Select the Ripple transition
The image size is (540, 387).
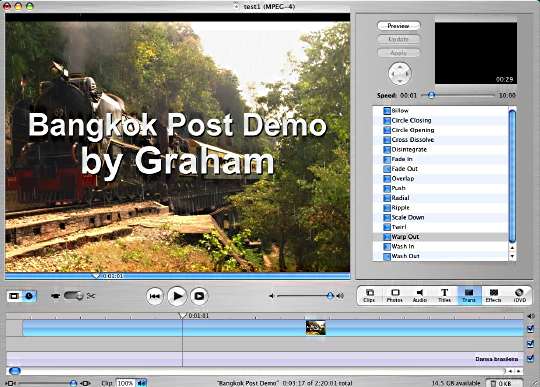tap(440, 208)
